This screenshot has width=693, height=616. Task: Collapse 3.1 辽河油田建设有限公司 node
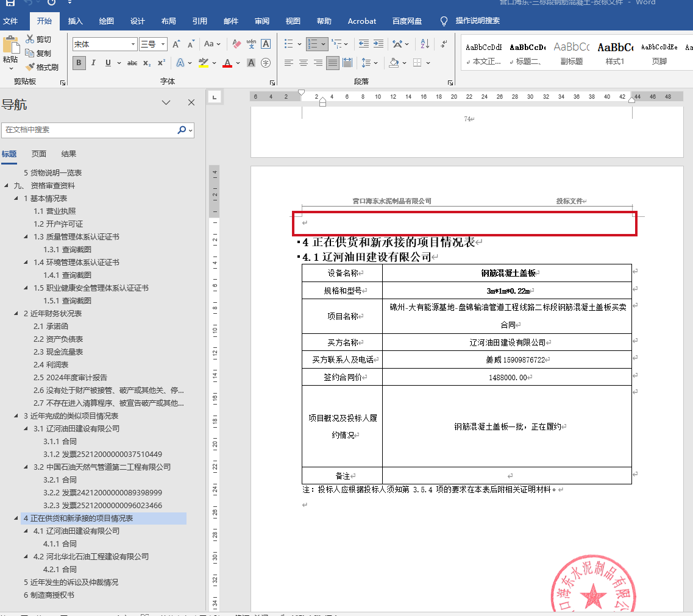26,428
